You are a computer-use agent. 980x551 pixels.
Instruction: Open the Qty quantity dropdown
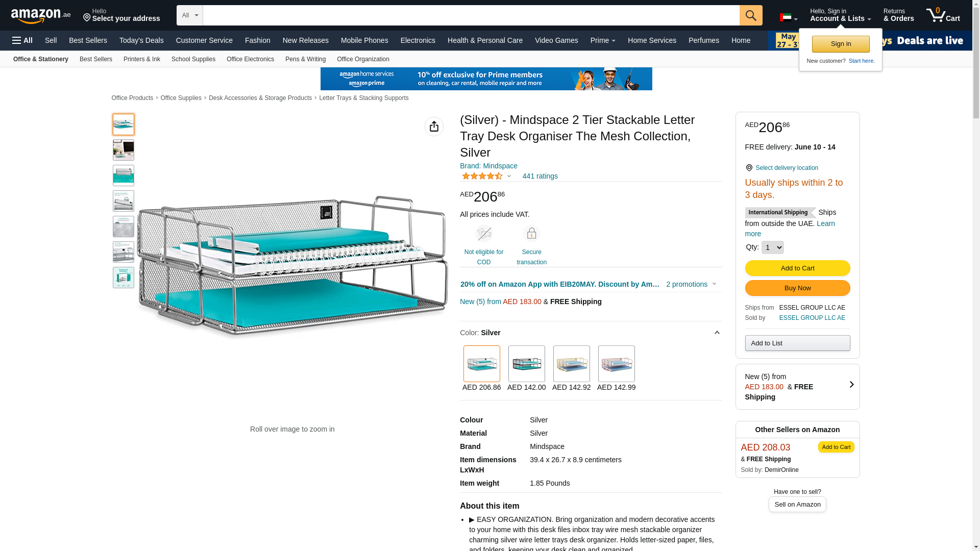point(772,247)
